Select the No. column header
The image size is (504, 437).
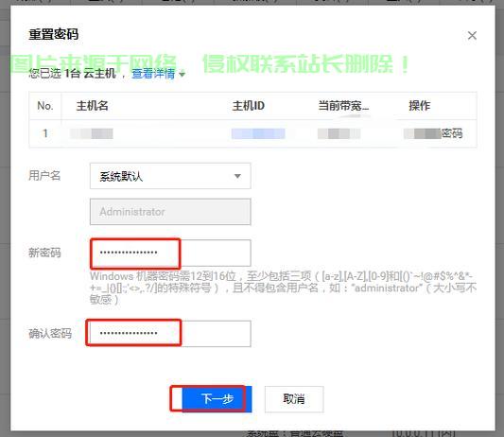pos(45,106)
